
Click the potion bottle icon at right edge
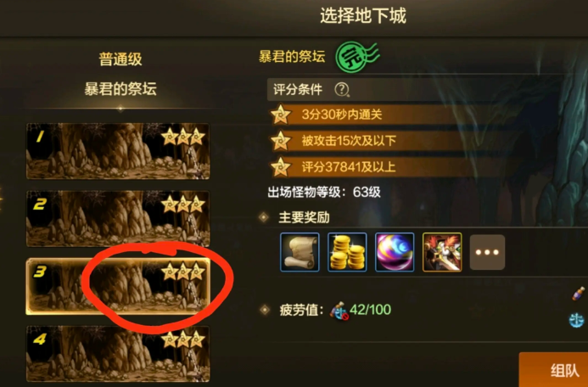coord(579,294)
